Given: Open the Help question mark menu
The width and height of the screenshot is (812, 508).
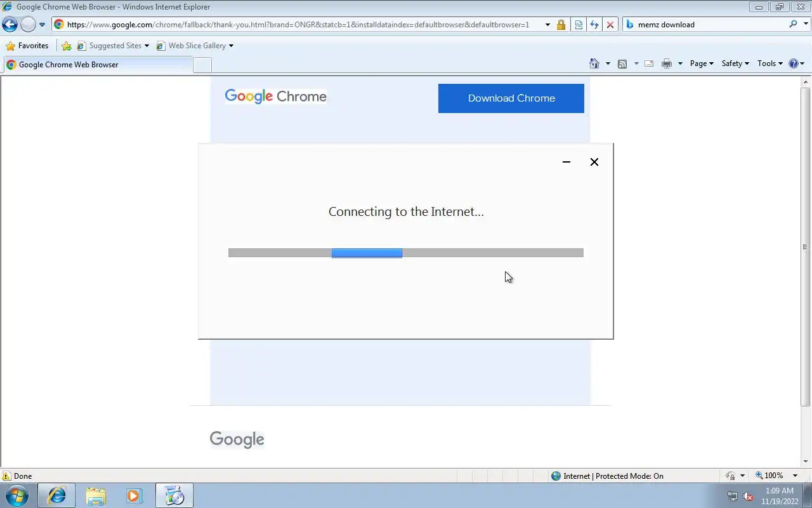Looking at the screenshot, I should [x=796, y=63].
